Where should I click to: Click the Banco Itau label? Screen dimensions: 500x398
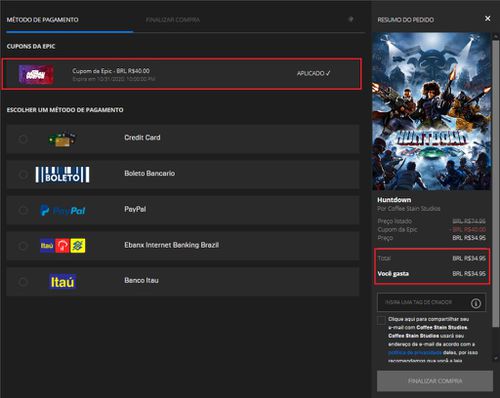tap(142, 280)
